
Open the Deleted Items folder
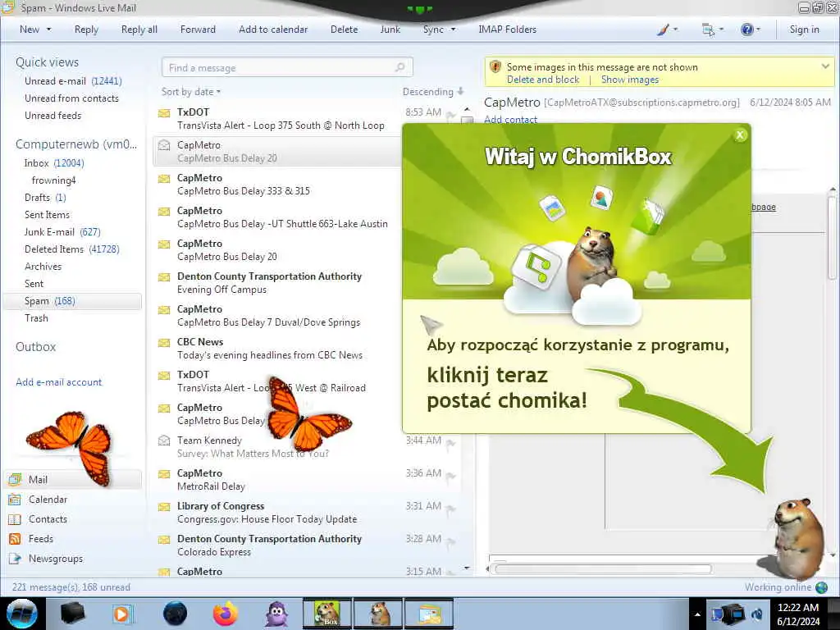(72, 249)
